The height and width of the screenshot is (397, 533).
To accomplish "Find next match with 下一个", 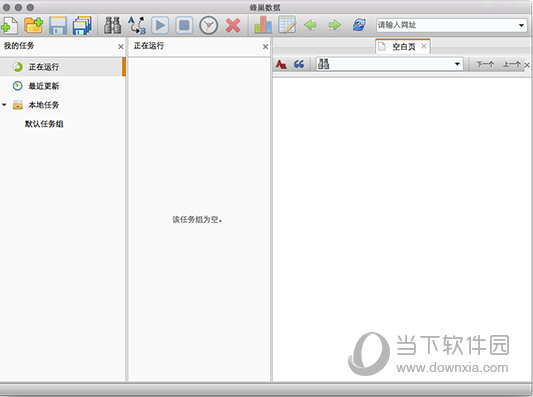I will (485, 64).
